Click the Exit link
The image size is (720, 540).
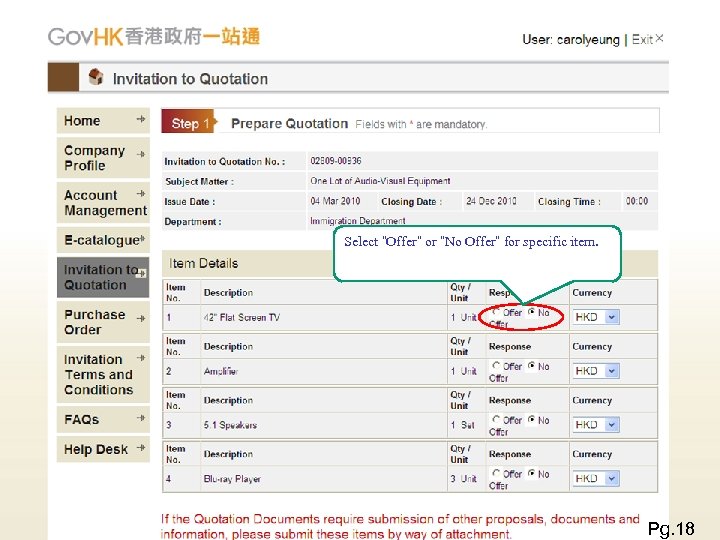tap(642, 39)
